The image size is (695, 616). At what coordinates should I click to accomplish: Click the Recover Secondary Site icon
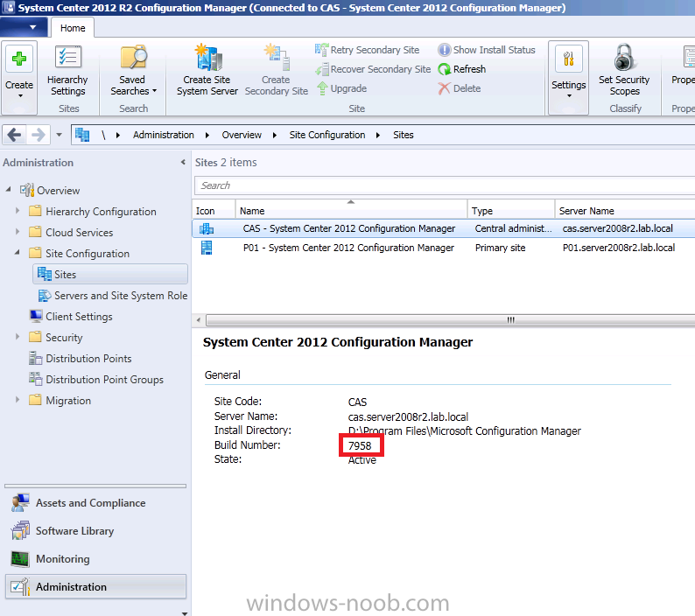click(x=322, y=69)
